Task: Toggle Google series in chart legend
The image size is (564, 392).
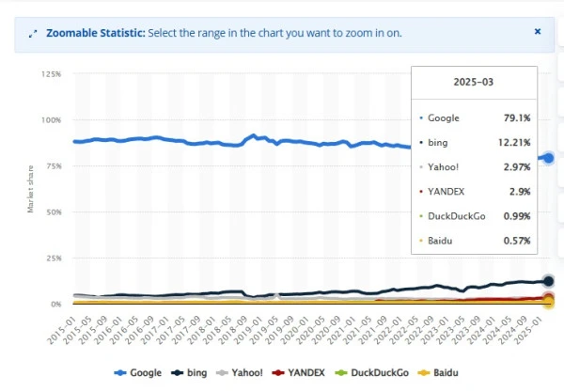Action: click(x=138, y=372)
